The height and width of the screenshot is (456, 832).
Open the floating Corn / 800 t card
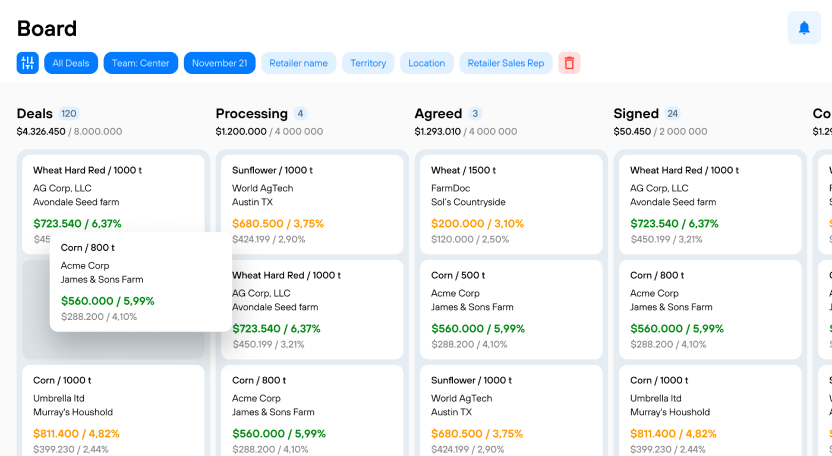click(x=140, y=282)
